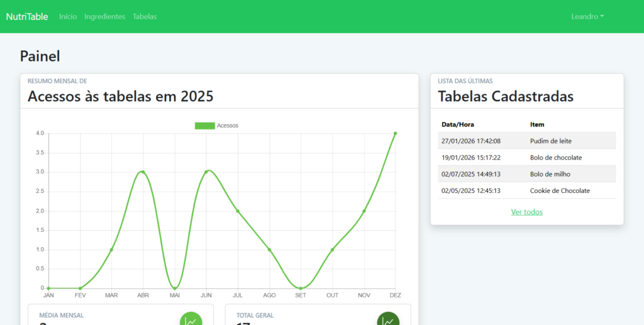The height and width of the screenshot is (325, 644).
Task: Click the JUN peak data point
Action: click(x=206, y=172)
